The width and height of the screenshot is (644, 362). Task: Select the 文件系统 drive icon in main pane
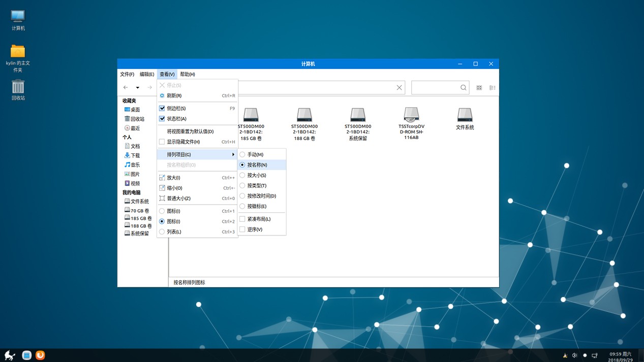point(465,115)
